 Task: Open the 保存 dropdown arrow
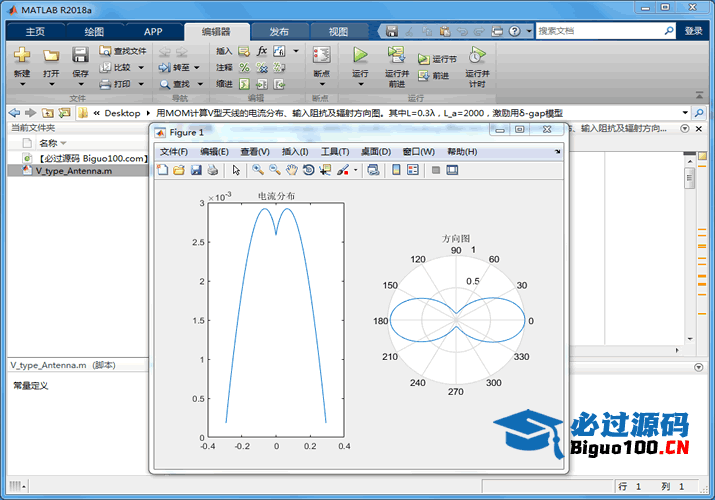pos(81,84)
